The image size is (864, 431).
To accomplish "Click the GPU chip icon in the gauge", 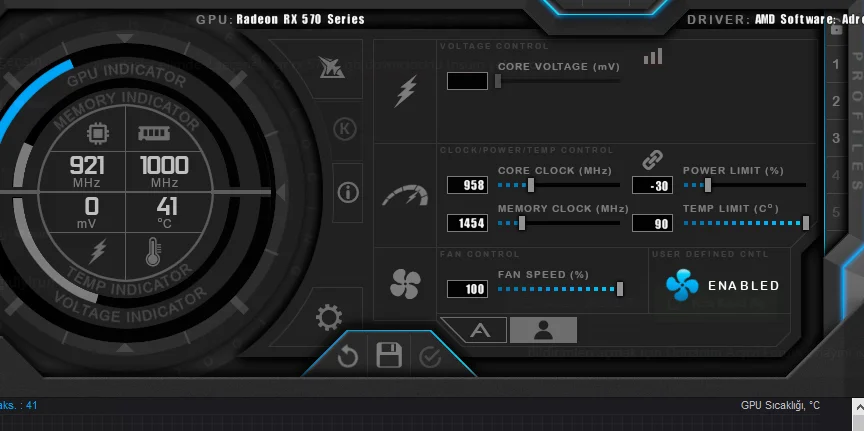I will click(98, 133).
